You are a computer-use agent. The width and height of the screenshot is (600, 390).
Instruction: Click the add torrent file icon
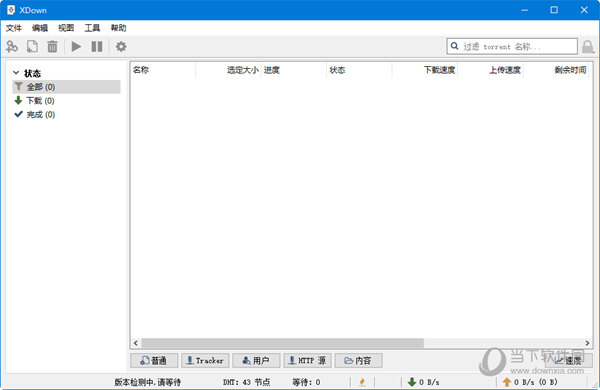tap(32, 47)
